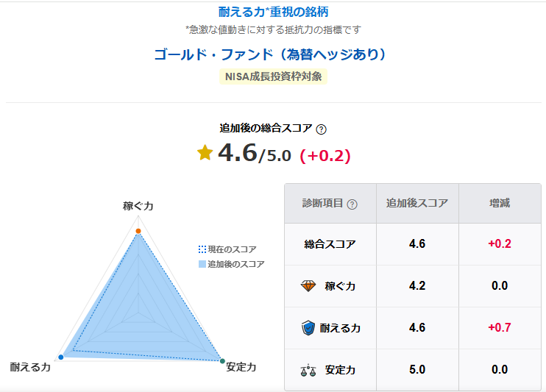Click the 現在のスコア dotted legend swatch
The width and height of the screenshot is (546, 392).
[202, 249]
